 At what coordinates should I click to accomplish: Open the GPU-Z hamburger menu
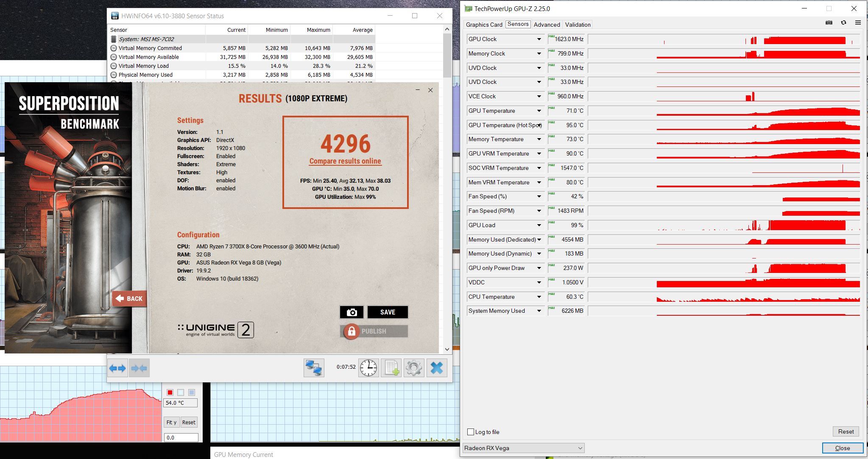(858, 23)
